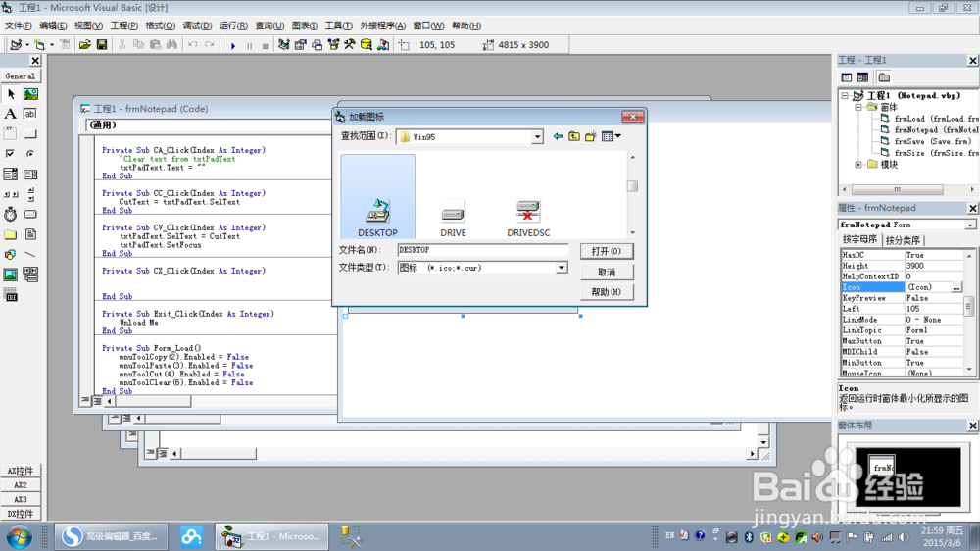This screenshot has height=551, width=980.
Task: Click the Icon property ellipsis button
Action: coord(956,287)
